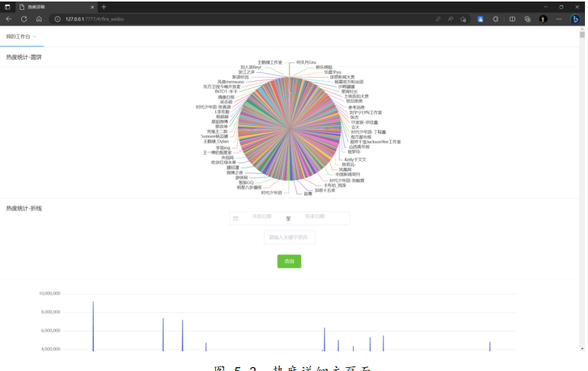Viewport: 588px width, 371px height.
Task: Open the collections icon
Action: click(527, 19)
